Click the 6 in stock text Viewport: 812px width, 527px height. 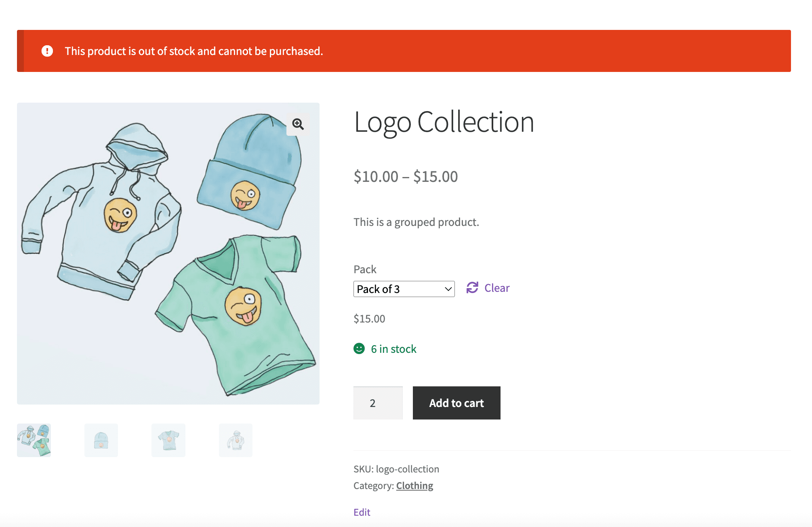pos(394,349)
